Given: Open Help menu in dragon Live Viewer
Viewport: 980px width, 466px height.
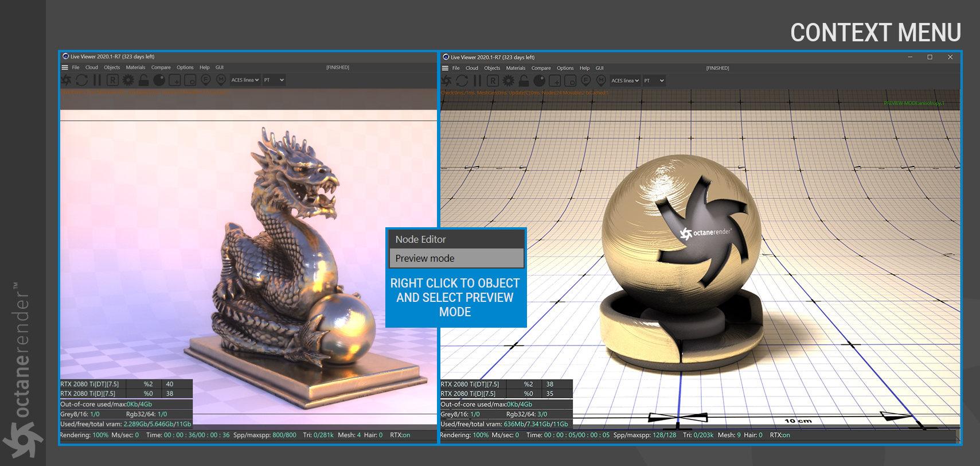Looking at the screenshot, I should click(x=205, y=68).
